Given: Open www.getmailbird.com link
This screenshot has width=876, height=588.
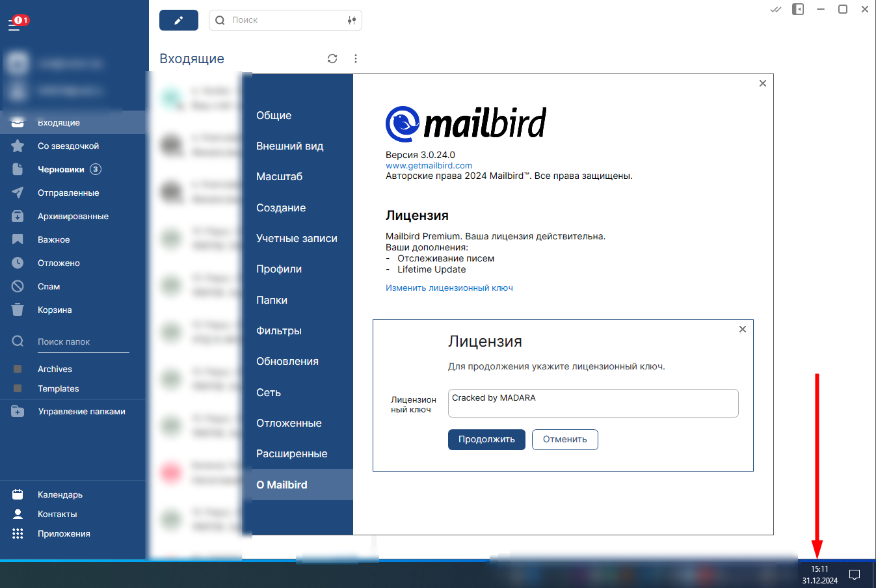Looking at the screenshot, I should coord(429,165).
